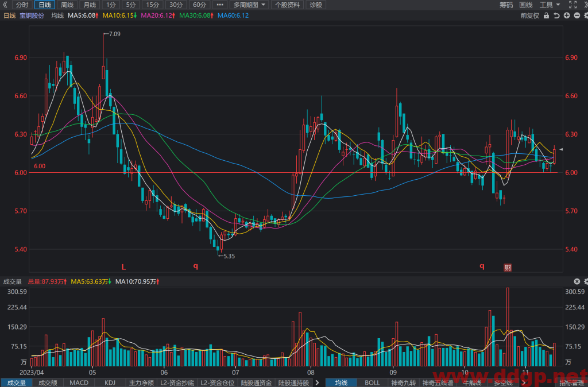The image size is (588, 387).
Task: Click volume MA5:63.63万 label
Action: click(x=91, y=281)
